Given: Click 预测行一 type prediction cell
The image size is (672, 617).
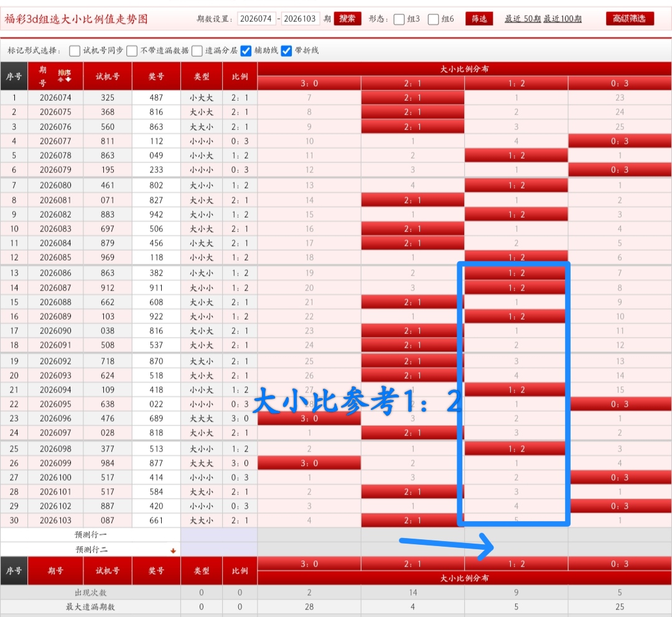Looking at the screenshot, I should 219,535.
